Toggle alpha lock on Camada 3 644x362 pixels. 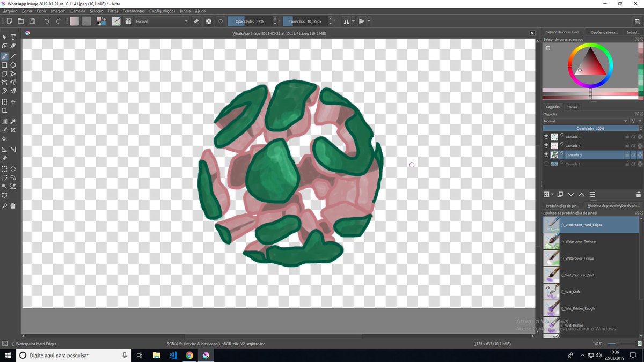640,137
